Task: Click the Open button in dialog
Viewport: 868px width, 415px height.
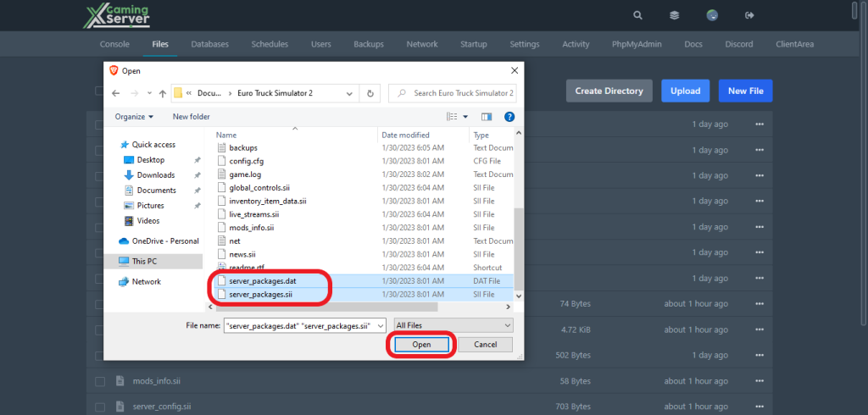Action: click(421, 345)
